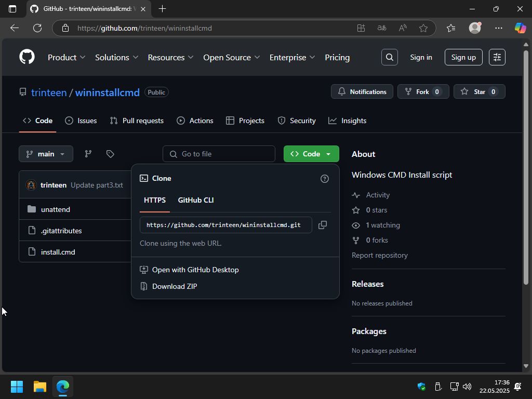
Task: Open File Explorer from the taskbar
Action: click(40, 387)
